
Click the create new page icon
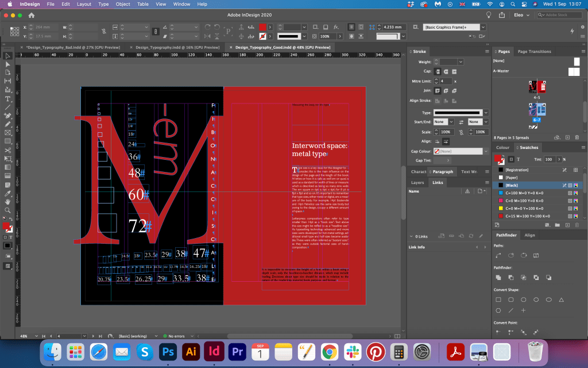click(x=566, y=137)
